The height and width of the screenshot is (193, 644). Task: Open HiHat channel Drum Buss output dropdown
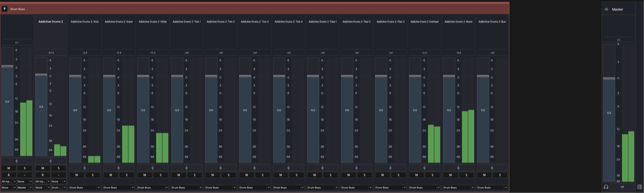point(153,187)
